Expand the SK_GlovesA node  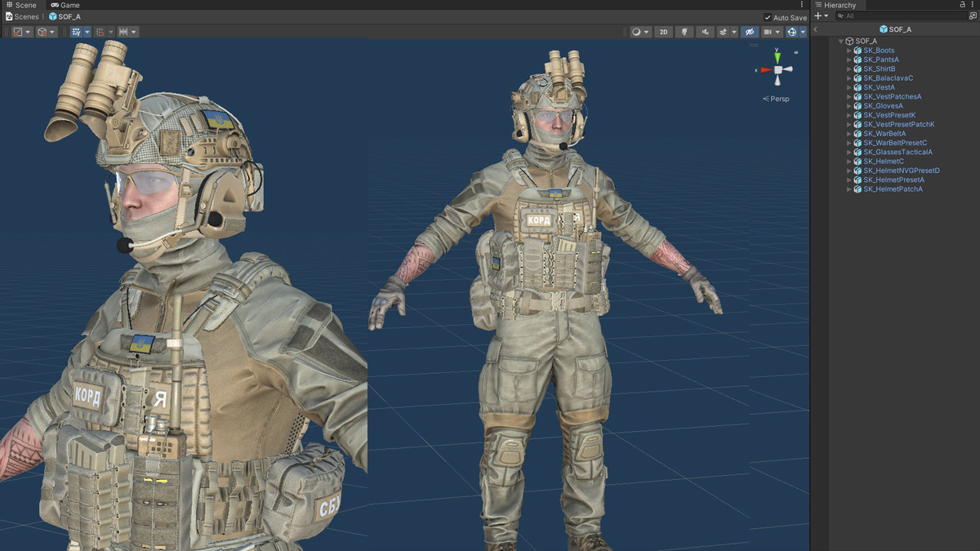tap(849, 106)
